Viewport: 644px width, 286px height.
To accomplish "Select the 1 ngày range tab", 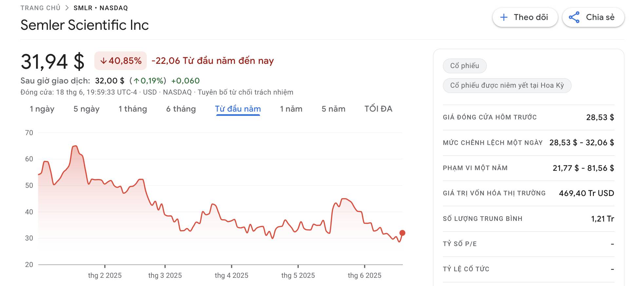I will coord(42,109).
